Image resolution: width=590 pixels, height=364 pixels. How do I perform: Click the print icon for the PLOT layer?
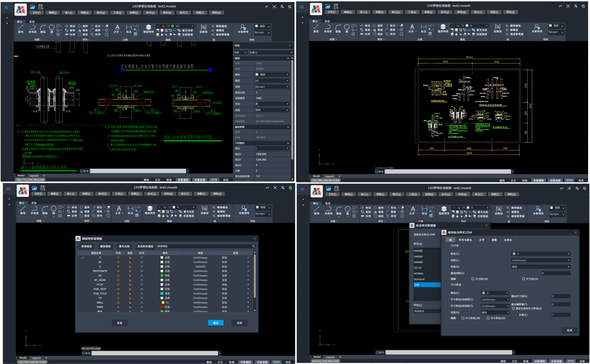pyautogui.click(x=142, y=285)
